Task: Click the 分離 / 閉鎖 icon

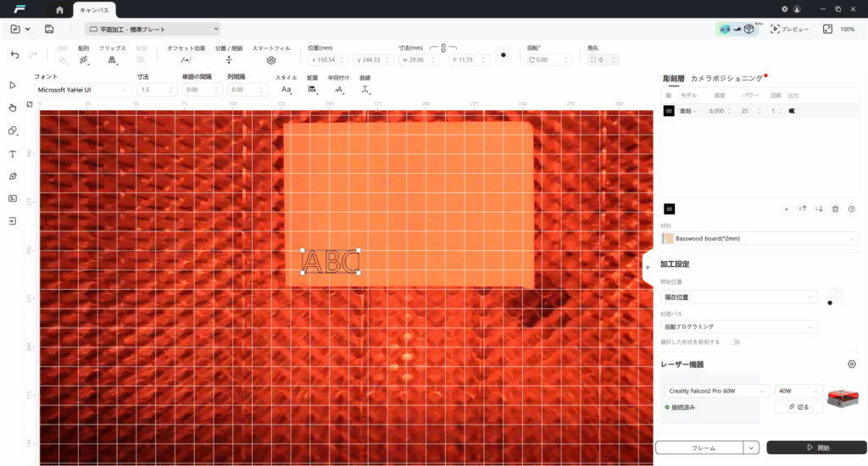Action: click(x=229, y=60)
